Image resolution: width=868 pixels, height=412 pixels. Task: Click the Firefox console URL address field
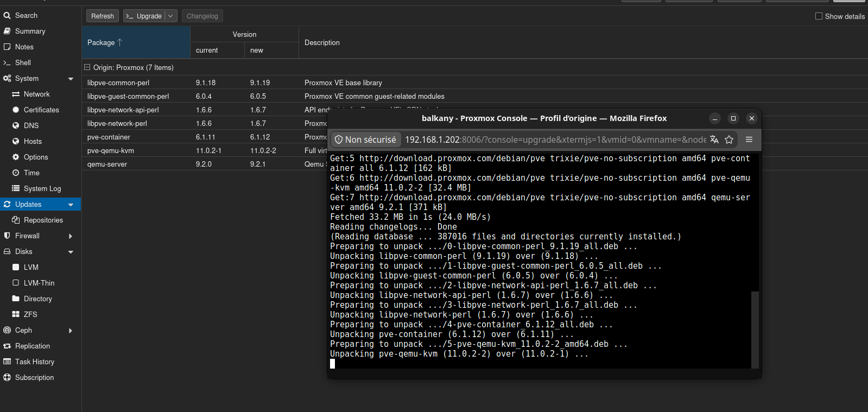coord(556,140)
